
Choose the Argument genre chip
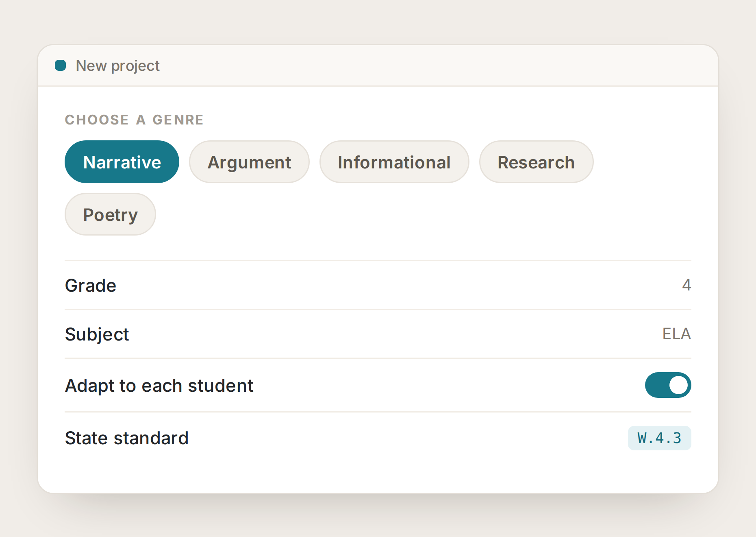[x=249, y=162]
